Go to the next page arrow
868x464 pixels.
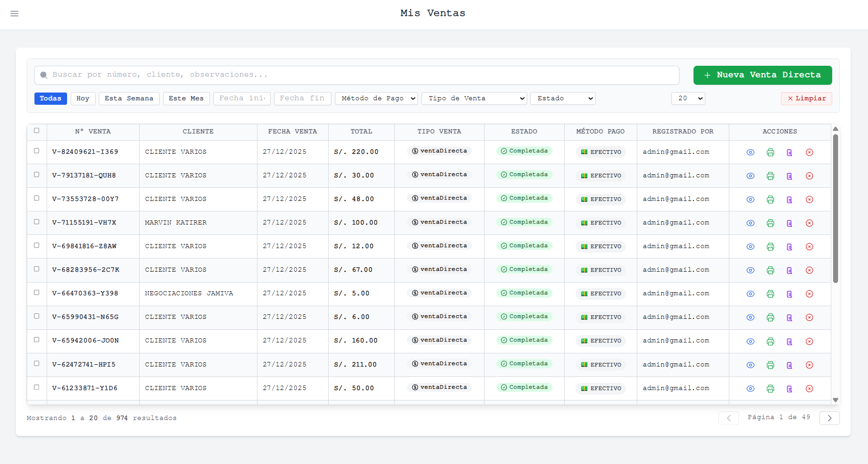[829, 418]
